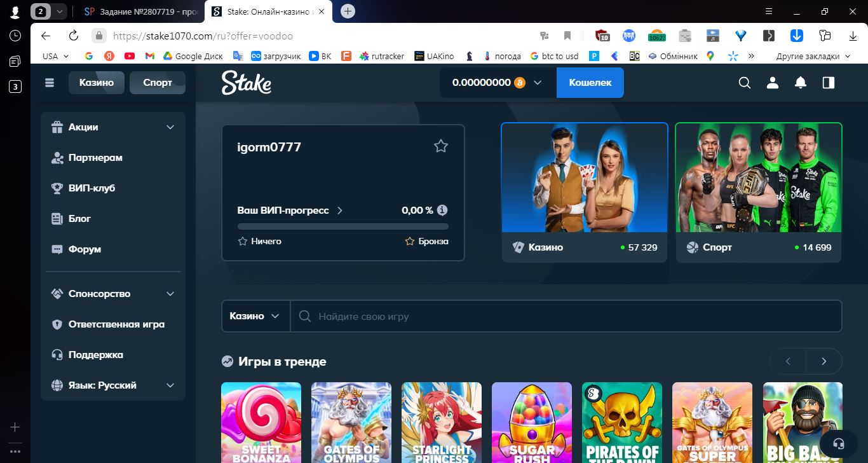
Task: Open browser main menu icon
Action: point(770,11)
